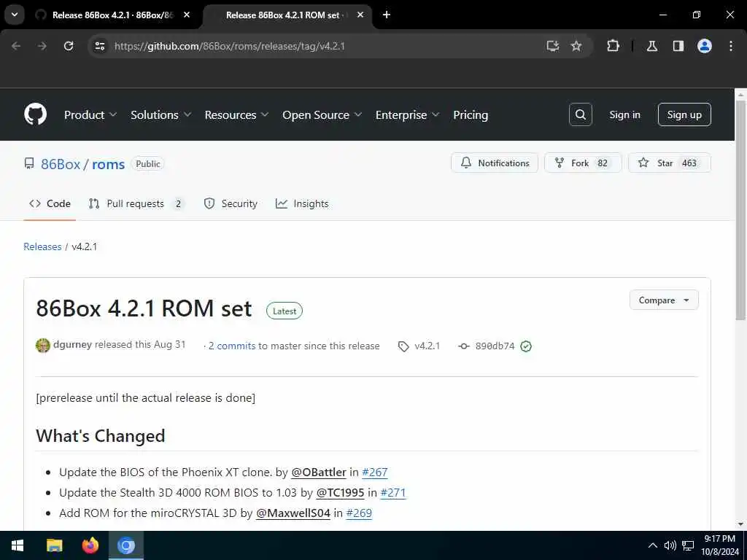
Task: Open site information icon in address bar
Action: point(100,46)
